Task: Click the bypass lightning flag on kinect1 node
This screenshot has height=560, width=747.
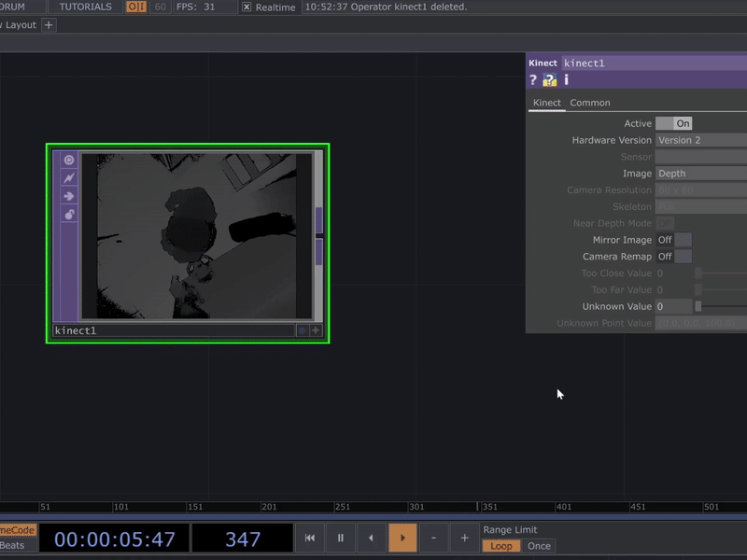Action: click(70, 177)
